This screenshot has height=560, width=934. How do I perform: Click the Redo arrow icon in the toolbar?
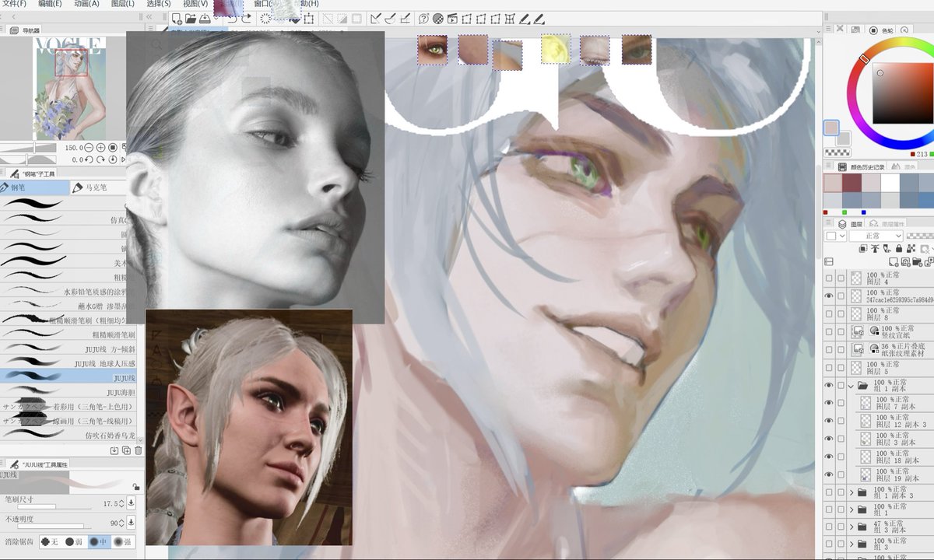pyautogui.click(x=246, y=19)
